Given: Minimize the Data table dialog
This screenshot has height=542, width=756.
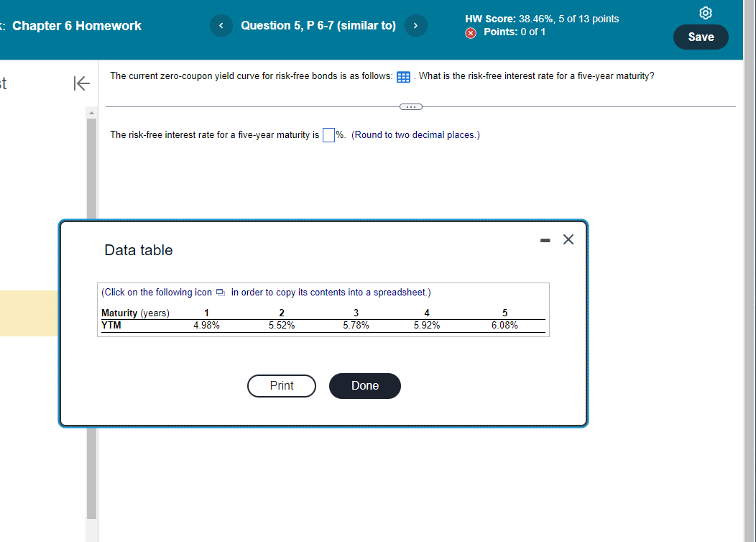Looking at the screenshot, I should coord(544,240).
